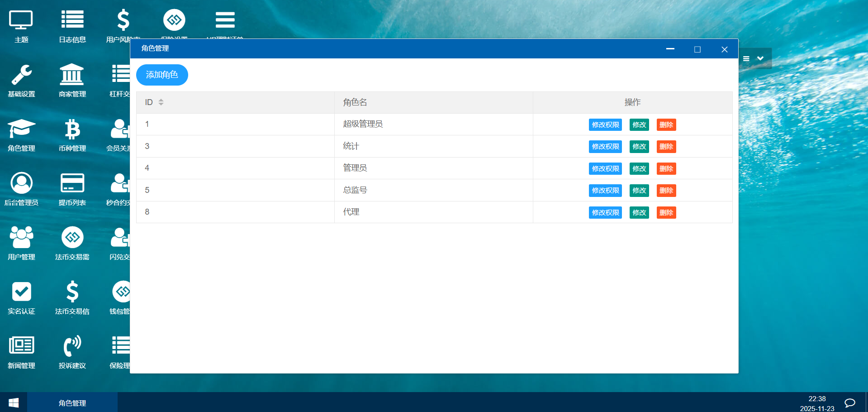Select 角色管理 tab in the taskbar

72,402
